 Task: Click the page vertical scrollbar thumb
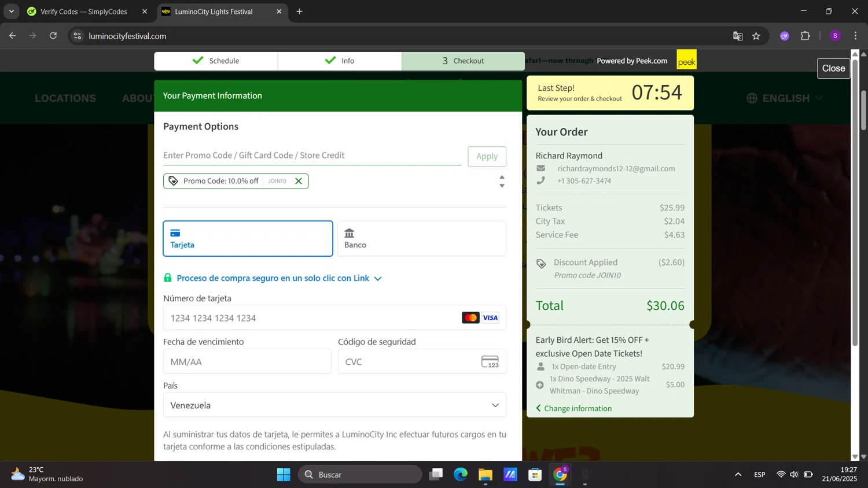[x=863, y=110]
